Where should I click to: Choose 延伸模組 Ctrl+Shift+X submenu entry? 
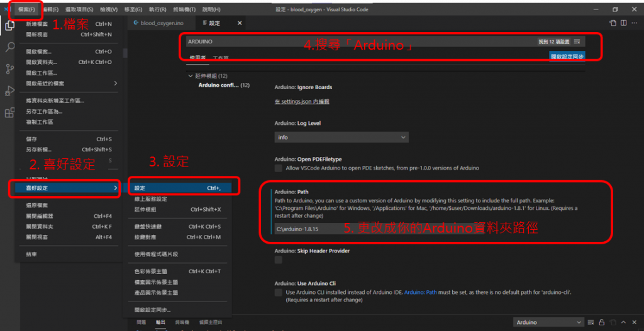pyautogui.click(x=177, y=210)
